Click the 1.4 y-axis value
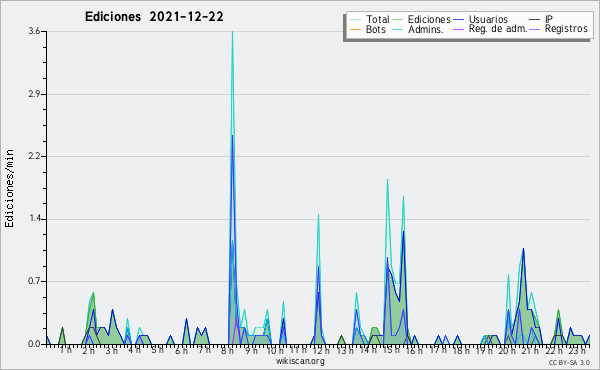This screenshot has width=600, height=370. pyautogui.click(x=34, y=219)
